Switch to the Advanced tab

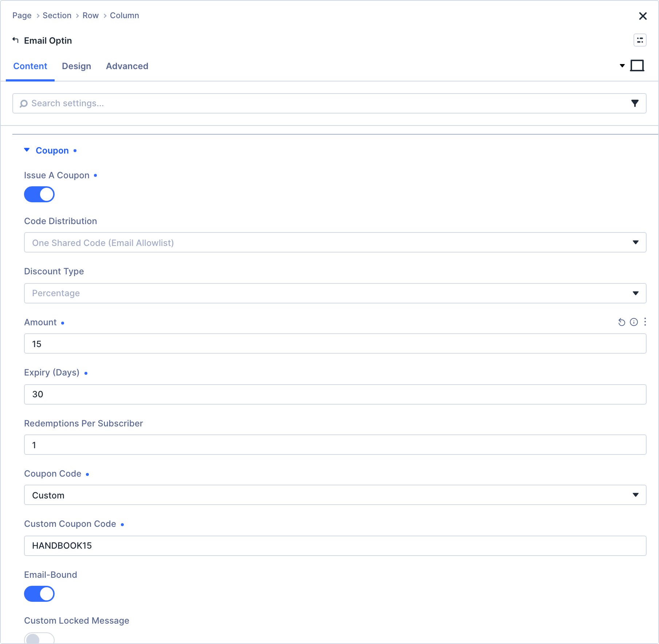pos(127,66)
